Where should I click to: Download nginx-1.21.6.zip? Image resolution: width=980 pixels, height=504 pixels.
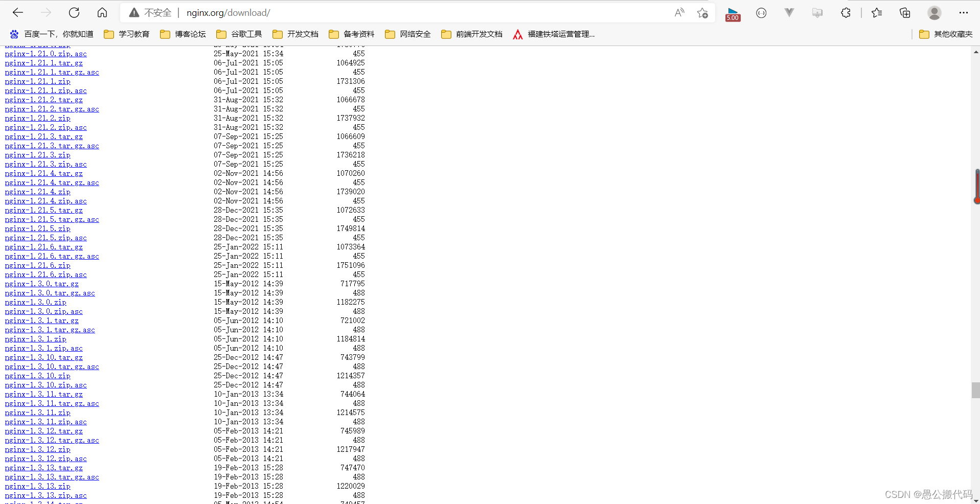[x=38, y=265]
